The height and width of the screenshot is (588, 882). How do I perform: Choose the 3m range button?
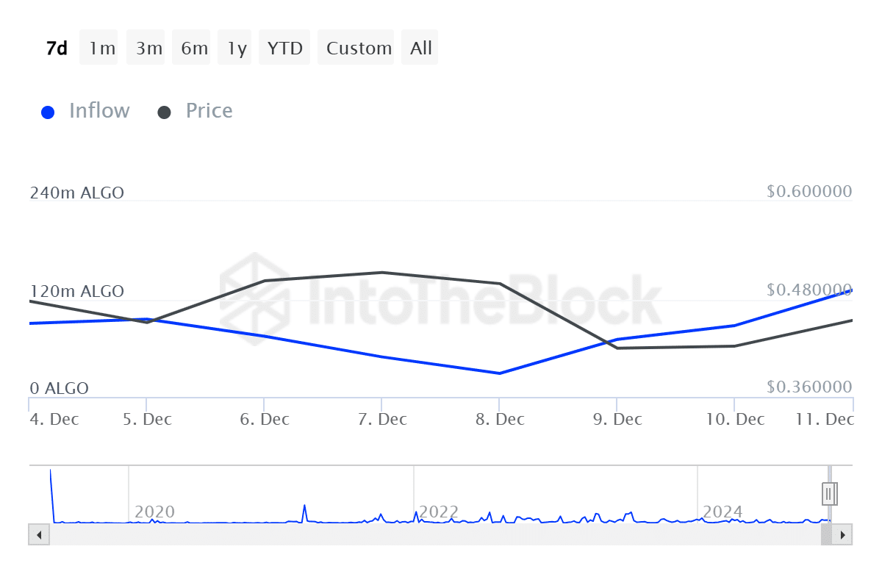148,49
